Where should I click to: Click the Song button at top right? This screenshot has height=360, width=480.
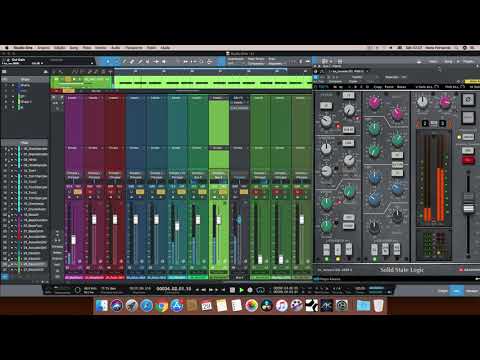pyautogui.click(x=448, y=61)
